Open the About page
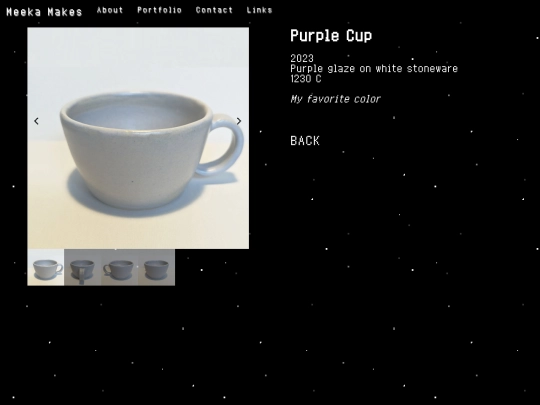Image resolution: width=540 pixels, height=405 pixels. click(x=110, y=10)
